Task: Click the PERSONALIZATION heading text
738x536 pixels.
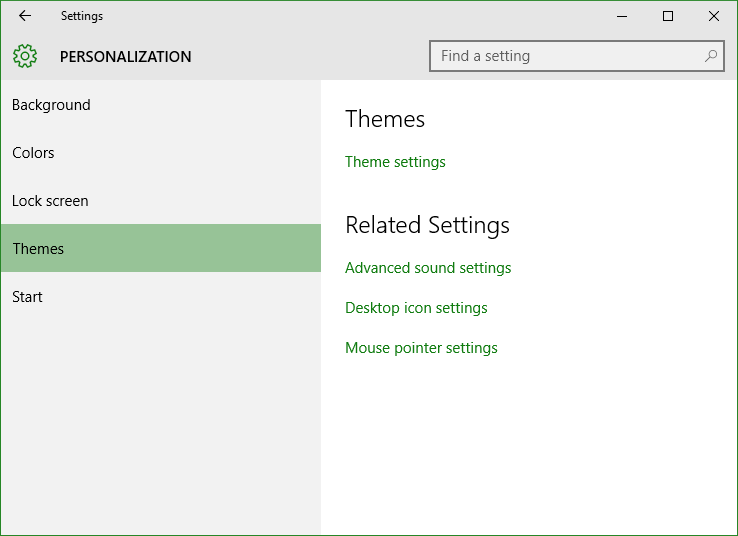Action: tap(125, 57)
